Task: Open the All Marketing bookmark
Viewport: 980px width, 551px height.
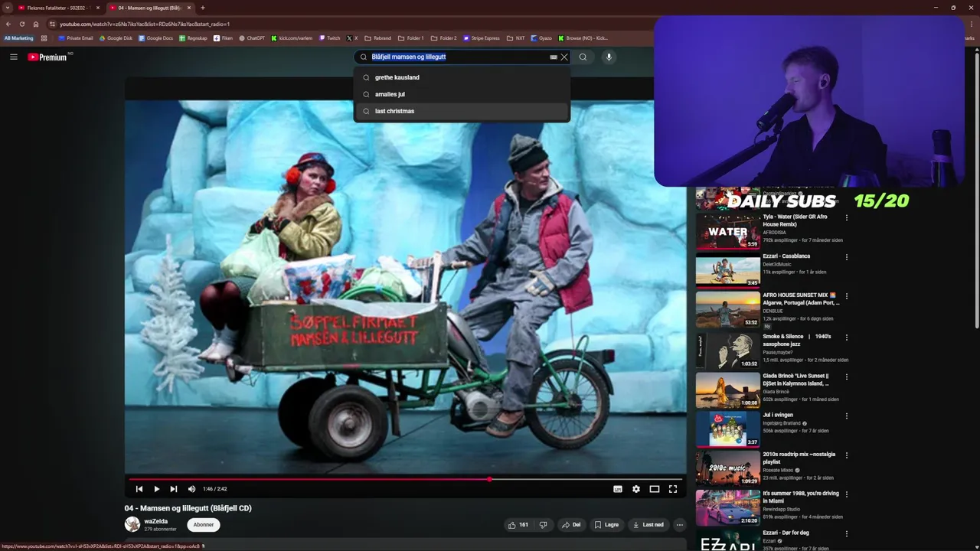Action: [x=19, y=37]
